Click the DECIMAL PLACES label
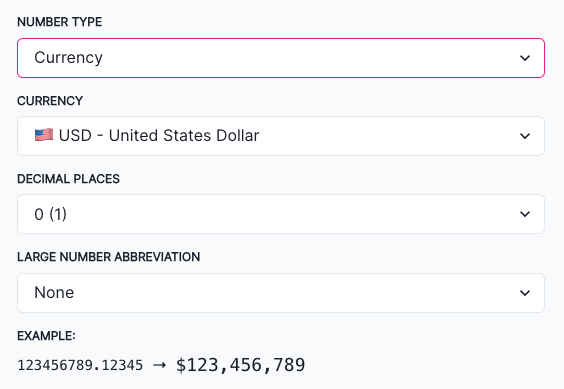 pyautogui.click(x=68, y=179)
